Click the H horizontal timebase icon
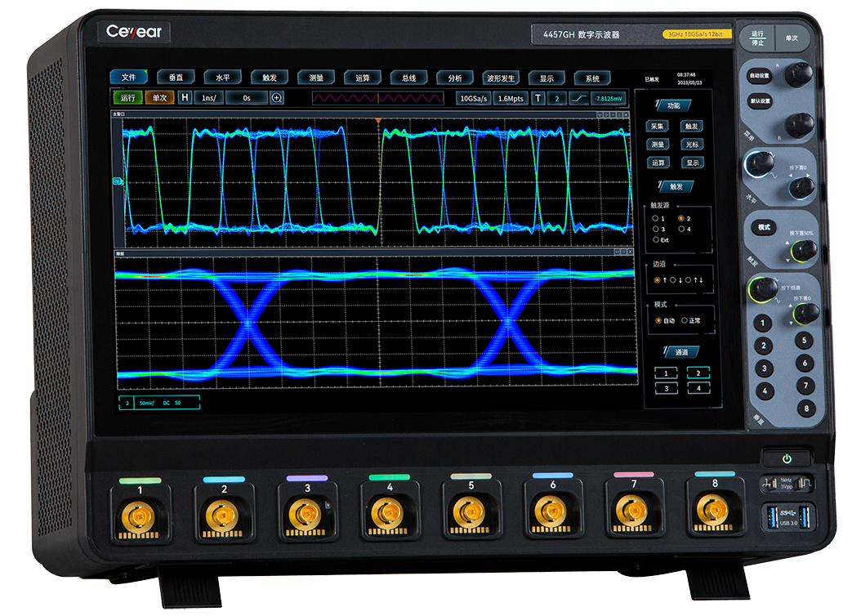Screen dimensions: 861x616 click(x=185, y=98)
